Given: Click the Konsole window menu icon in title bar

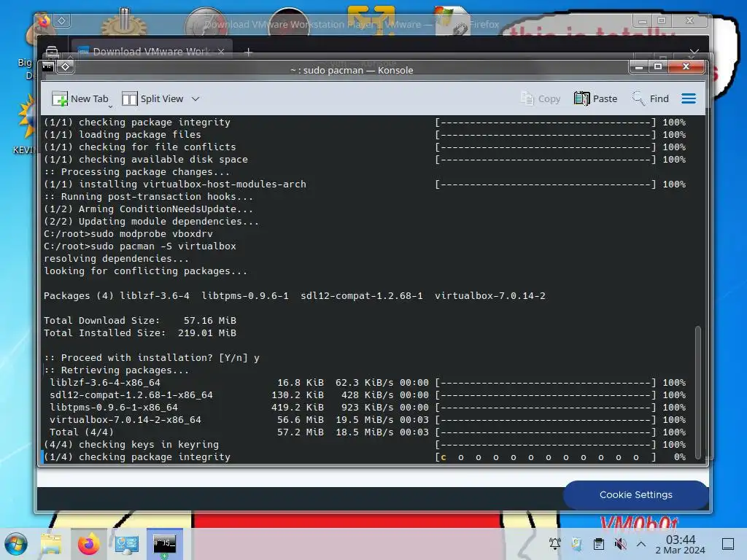Looking at the screenshot, I should click(x=48, y=66).
